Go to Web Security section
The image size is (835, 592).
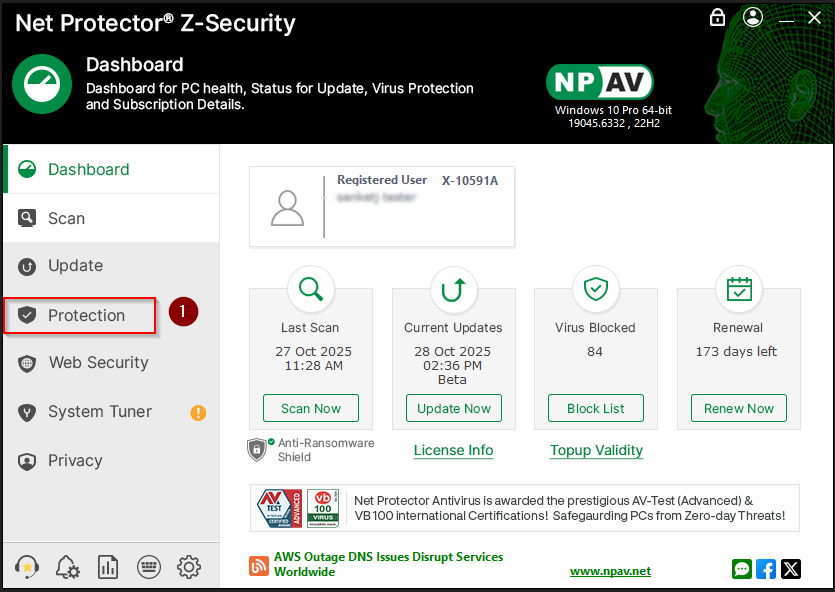pyautogui.click(x=98, y=363)
